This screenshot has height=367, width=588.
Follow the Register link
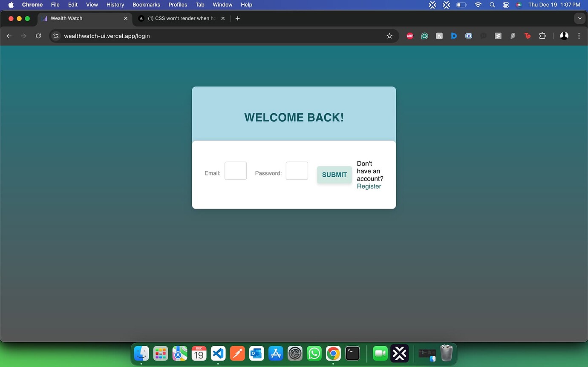[369, 186]
